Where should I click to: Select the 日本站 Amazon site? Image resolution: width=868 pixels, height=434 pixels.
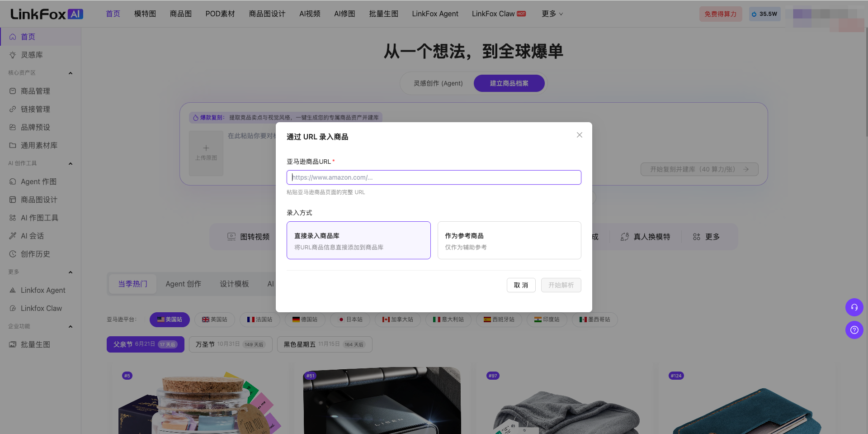pyautogui.click(x=350, y=320)
